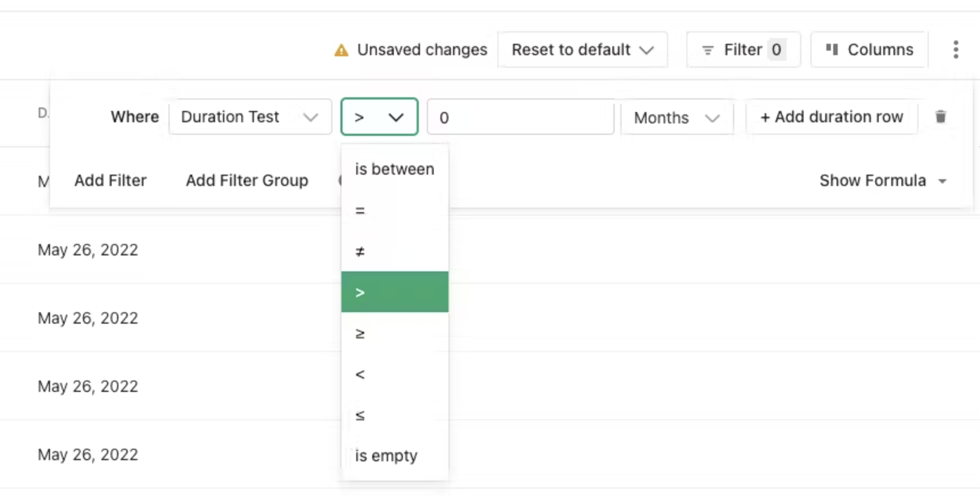
Task: Select the 'is between' operator option
Action: tap(394, 169)
